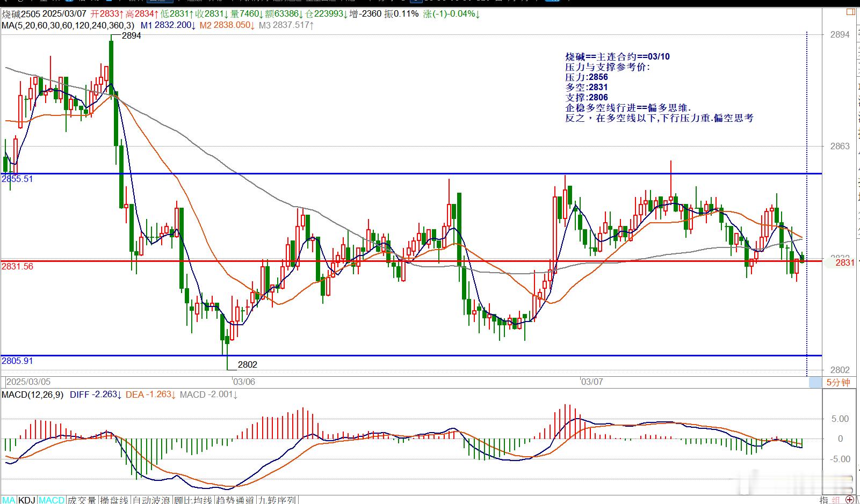
Task: Click the 2805.91 support line label
Action: (17, 361)
